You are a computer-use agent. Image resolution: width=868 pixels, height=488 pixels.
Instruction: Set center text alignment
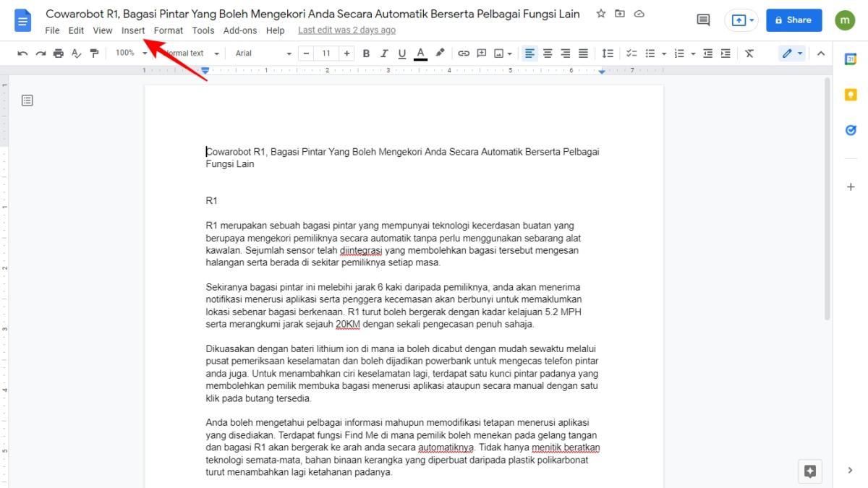tap(548, 53)
